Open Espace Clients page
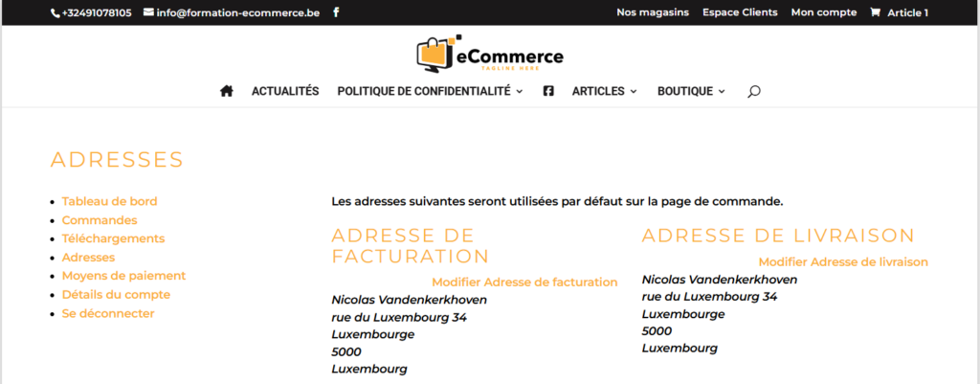The height and width of the screenshot is (384, 980). coord(740,12)
